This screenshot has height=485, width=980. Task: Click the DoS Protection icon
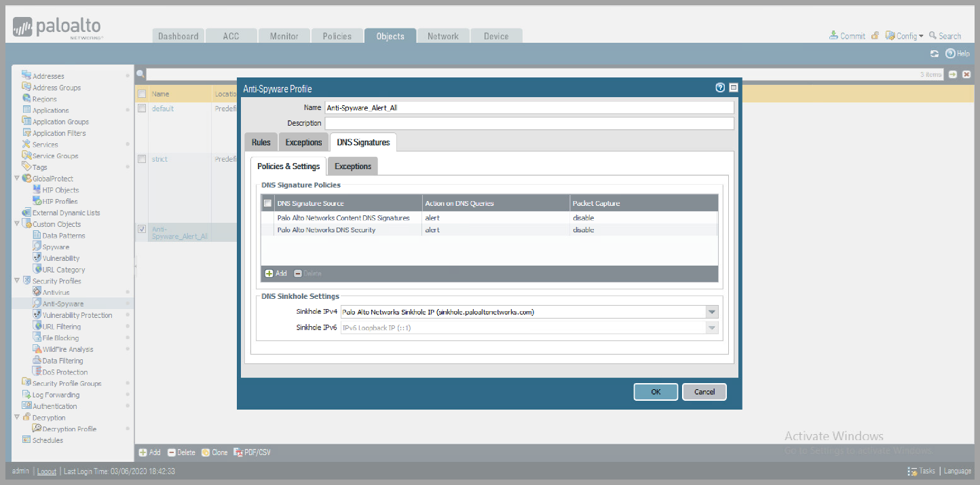pos(37,372)
